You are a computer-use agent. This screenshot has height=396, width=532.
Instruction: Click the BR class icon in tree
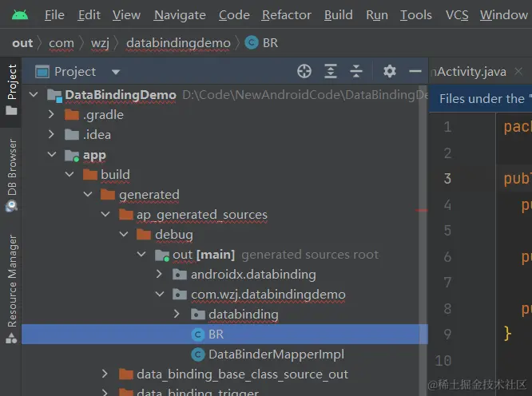198,335
